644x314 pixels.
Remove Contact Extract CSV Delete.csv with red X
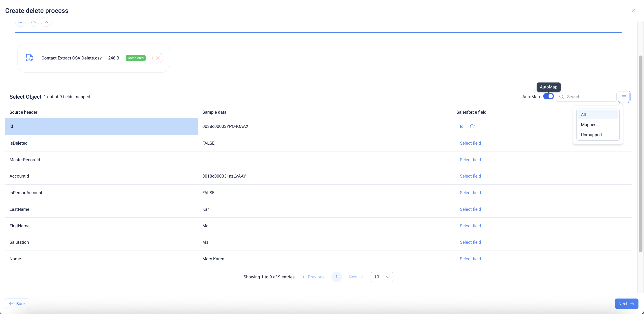click(157, 58)
